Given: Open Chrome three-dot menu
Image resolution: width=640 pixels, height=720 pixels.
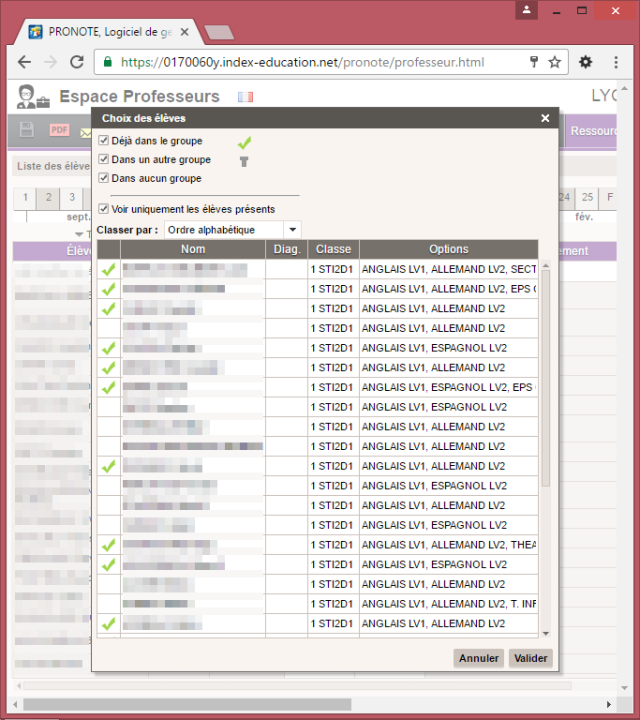Looking at the screenshot, I should coord(616,62).
